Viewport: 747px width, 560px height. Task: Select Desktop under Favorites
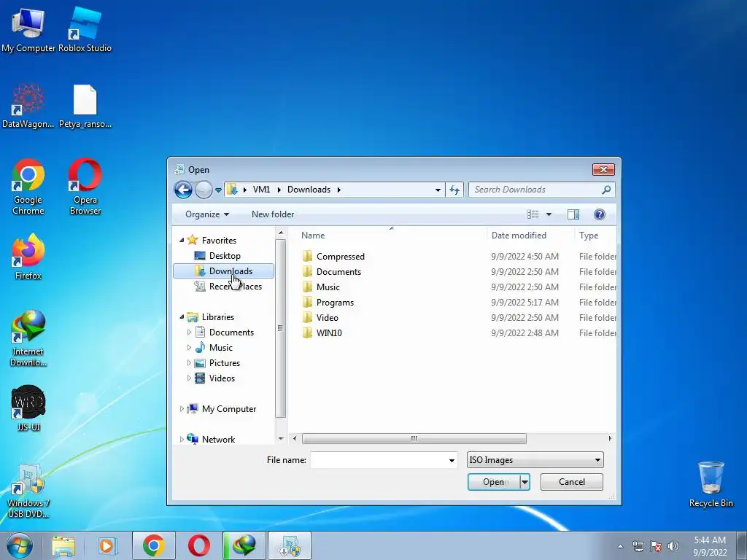[225, 256]
